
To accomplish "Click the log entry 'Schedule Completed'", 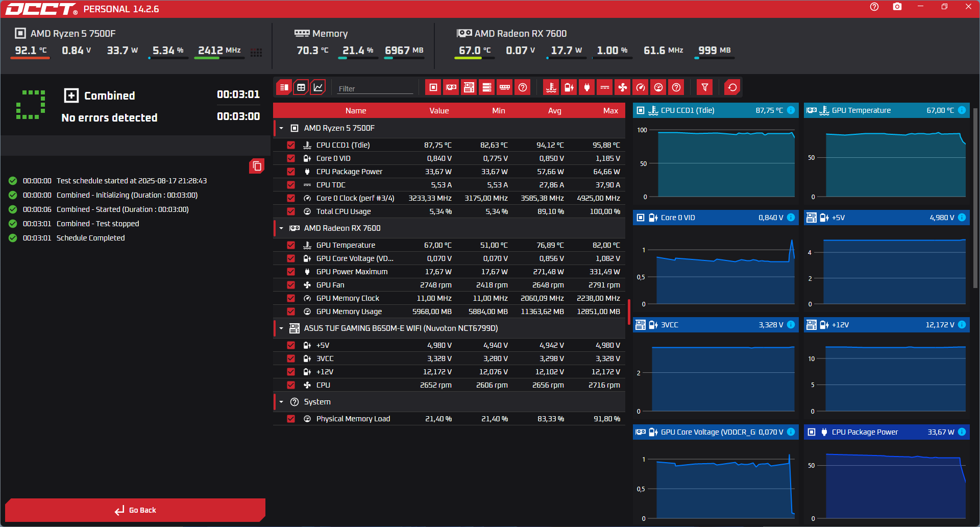I will tap(90, 238).
